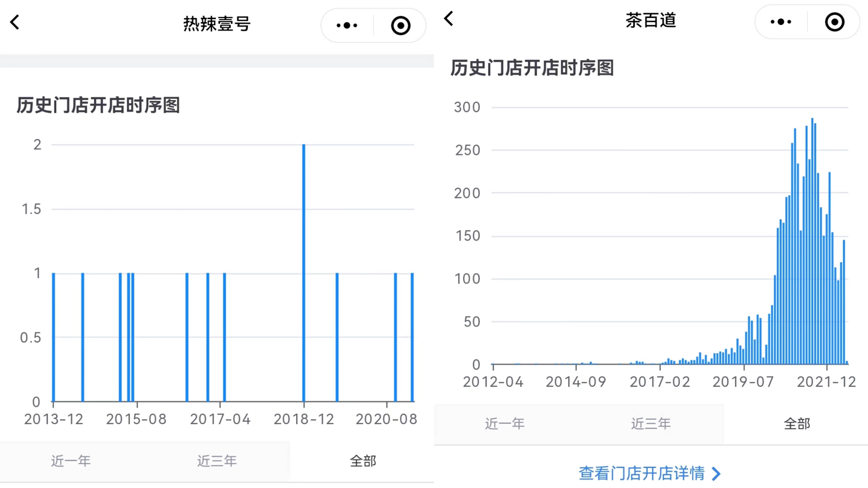Click the 2017-04 axis label

click(x=220, y=420)
